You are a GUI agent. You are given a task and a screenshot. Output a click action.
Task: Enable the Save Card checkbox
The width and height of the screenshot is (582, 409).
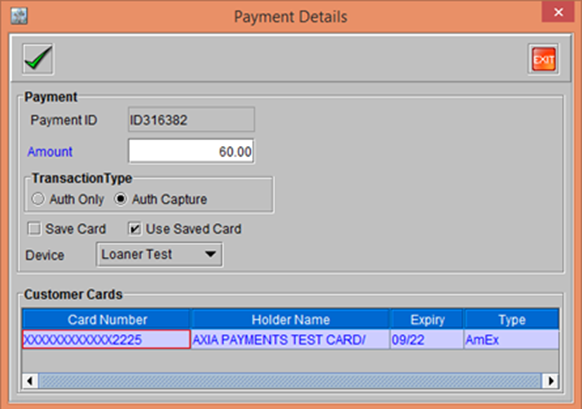click(34, 229)
